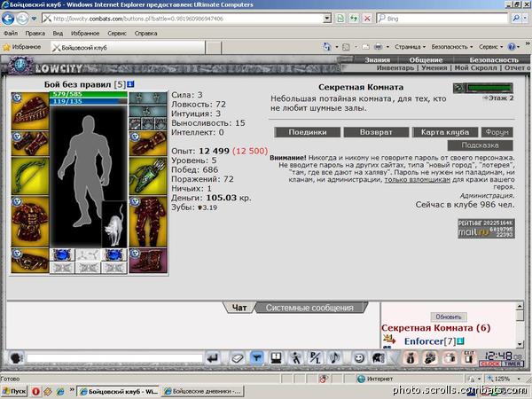Click the Карта клуба button
The image size is (532, 399).
coord(445,132)
